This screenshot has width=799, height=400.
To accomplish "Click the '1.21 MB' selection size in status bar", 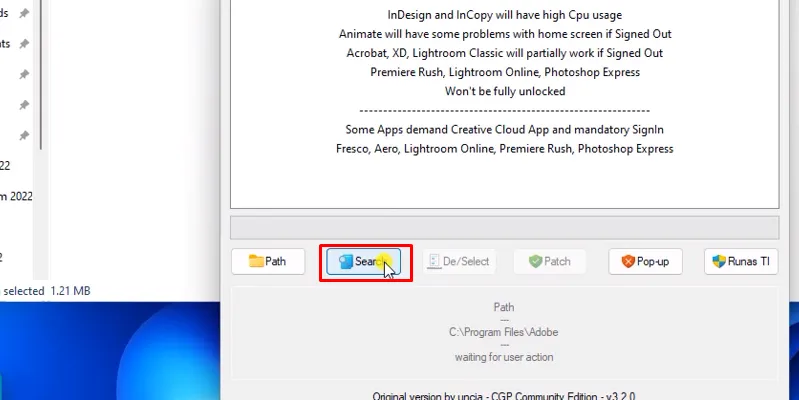I will pyautogui.click(x=70, y=291).
